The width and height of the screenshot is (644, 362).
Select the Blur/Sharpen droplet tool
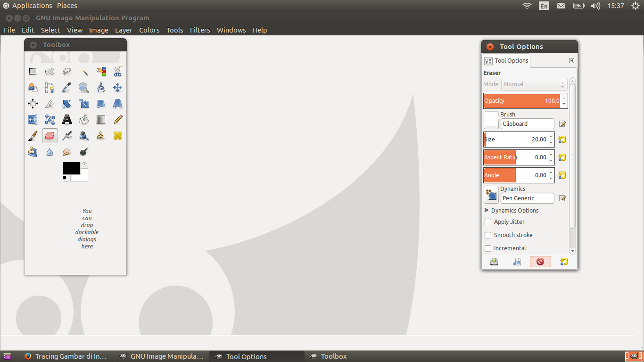(50, 152)
